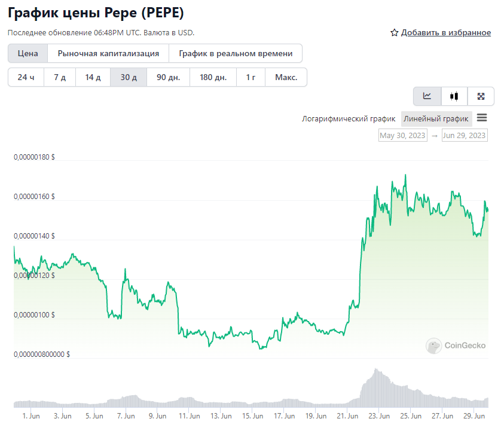Click the '1. Jun' date label
This screenshot has height=434, width=504.
pyautogui.click(x=31, y=416)
